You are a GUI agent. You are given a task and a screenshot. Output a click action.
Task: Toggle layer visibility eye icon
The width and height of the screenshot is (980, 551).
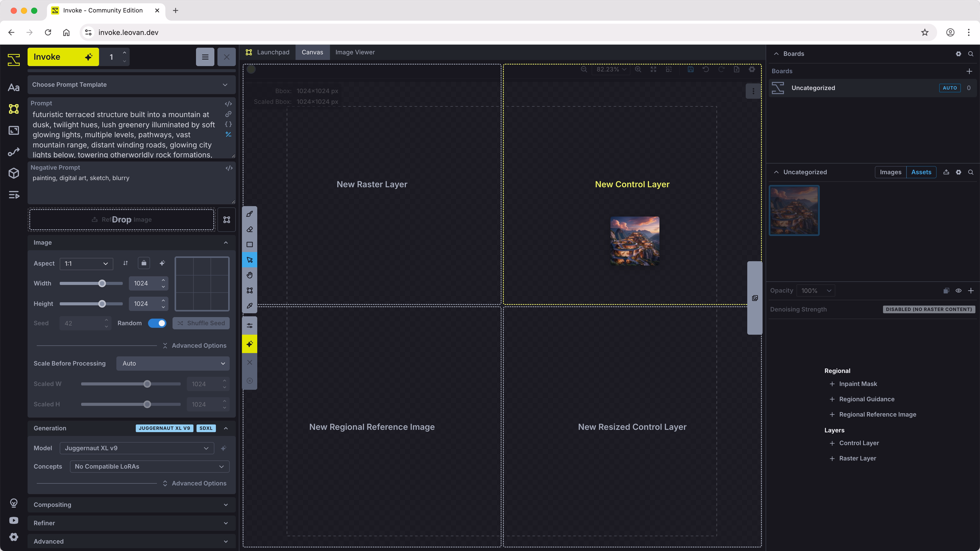(x=958, y=291)
